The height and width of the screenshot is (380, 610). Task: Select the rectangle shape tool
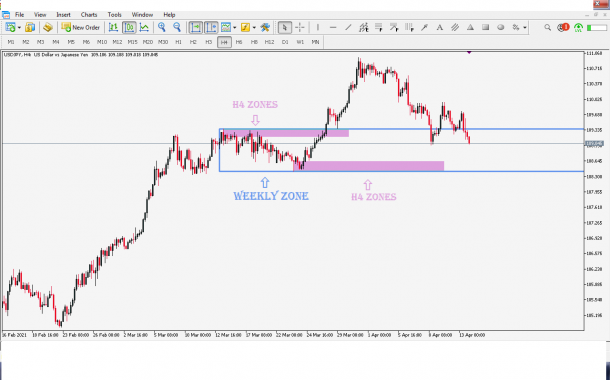486,28
